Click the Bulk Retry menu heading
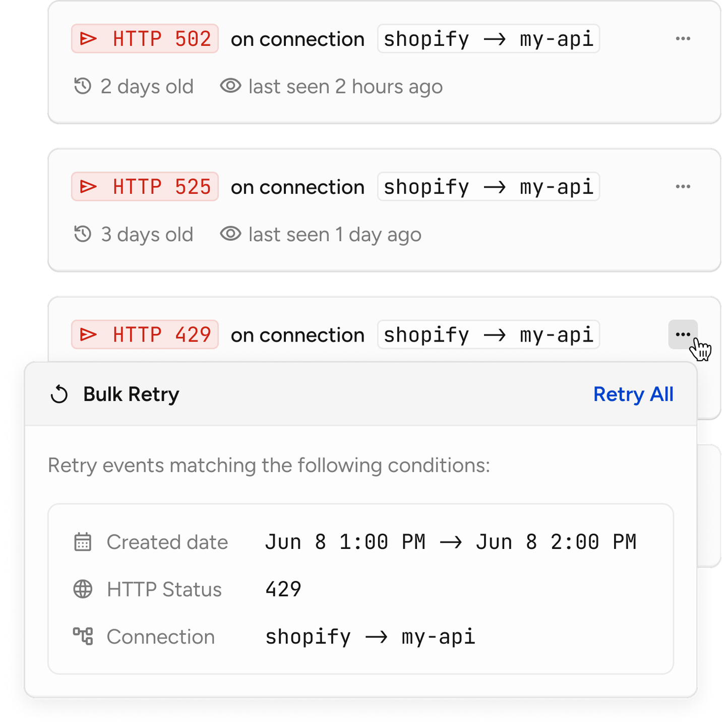Viewport: 726px width, 728px height. point(131,395)
